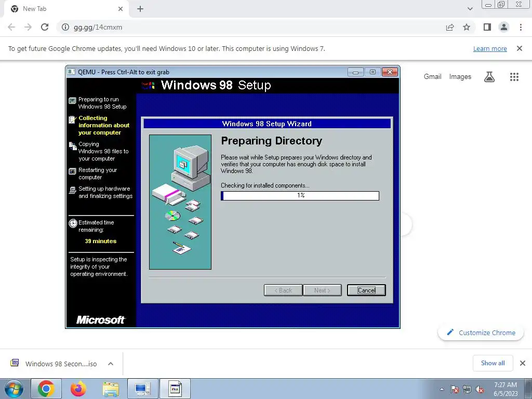Click the Chrome forward arrow
532x399 pixels.
(x=28, y=27)
